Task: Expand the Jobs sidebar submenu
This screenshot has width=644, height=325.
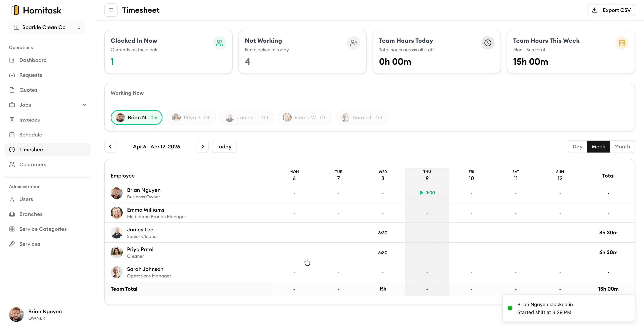Action: pyautogui.click(x=84, y=105)
